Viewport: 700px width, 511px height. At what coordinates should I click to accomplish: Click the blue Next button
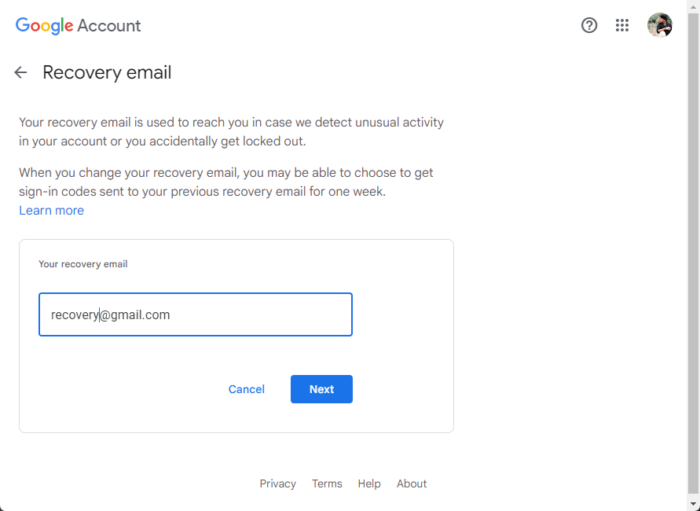[321, 389]
